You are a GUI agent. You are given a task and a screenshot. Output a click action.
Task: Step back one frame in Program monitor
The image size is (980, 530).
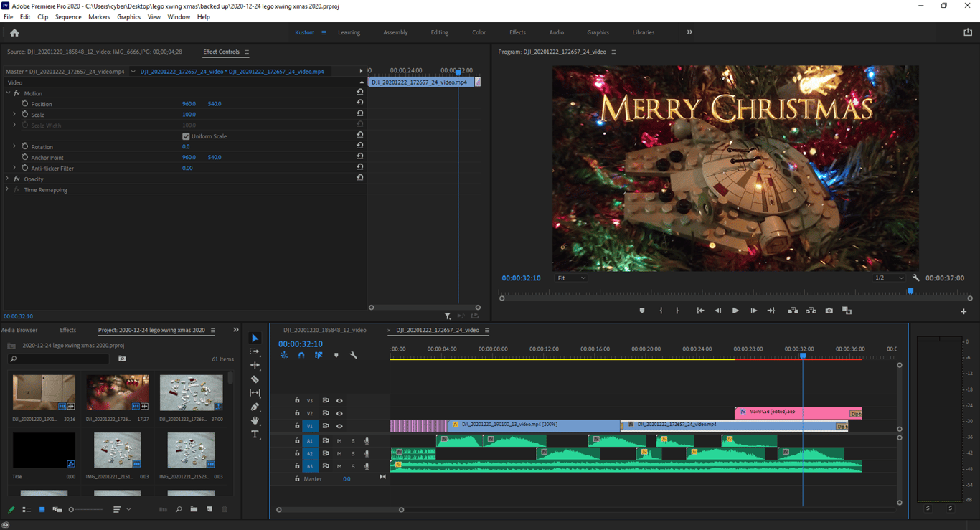click(717, 311)
